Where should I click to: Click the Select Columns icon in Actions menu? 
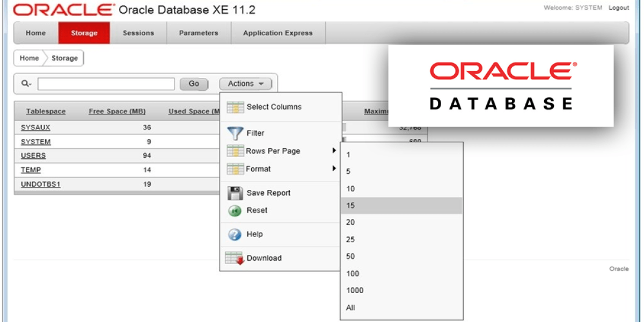click(235, 107)
